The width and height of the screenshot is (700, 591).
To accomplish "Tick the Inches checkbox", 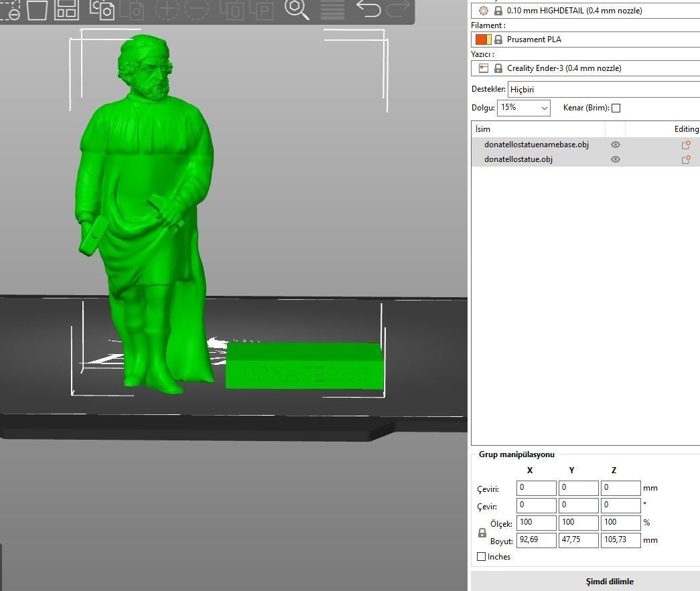I will point(481,557).
